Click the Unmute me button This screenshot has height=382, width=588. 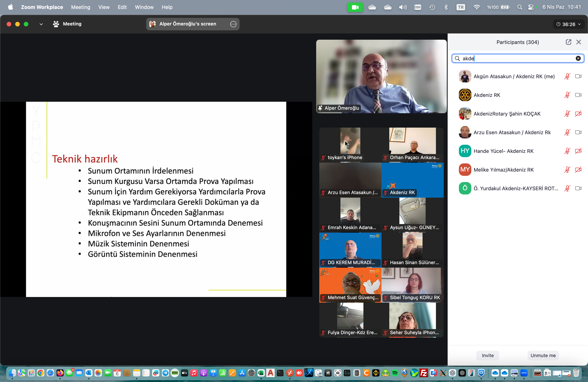[543, 355]
